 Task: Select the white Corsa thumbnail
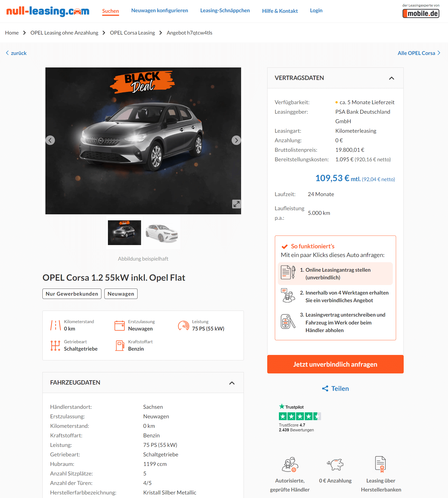(x=162, y=233)
